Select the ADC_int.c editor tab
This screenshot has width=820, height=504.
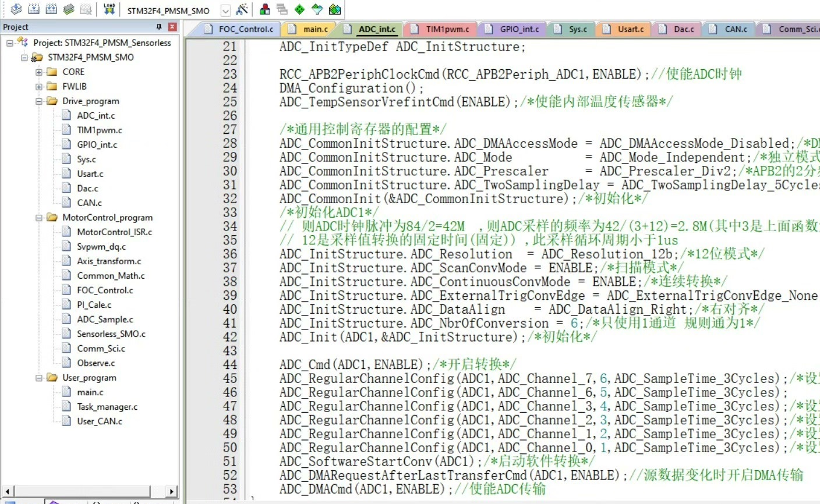pyautogui.click(x=370, y=29)
